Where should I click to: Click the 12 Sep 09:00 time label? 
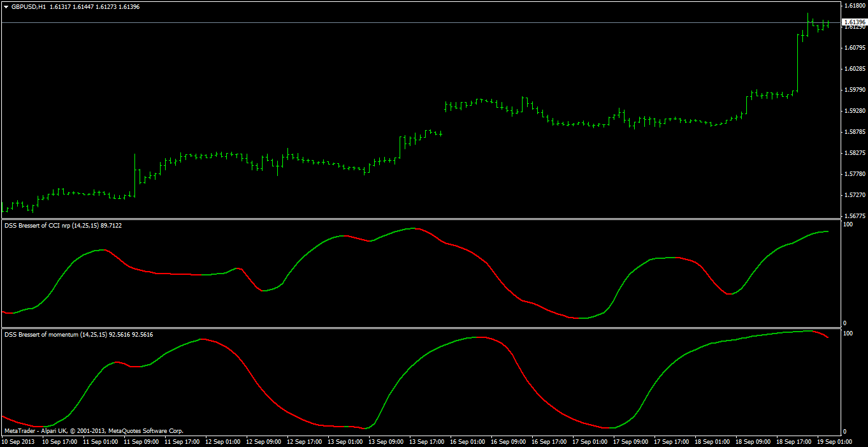[264, 441]
